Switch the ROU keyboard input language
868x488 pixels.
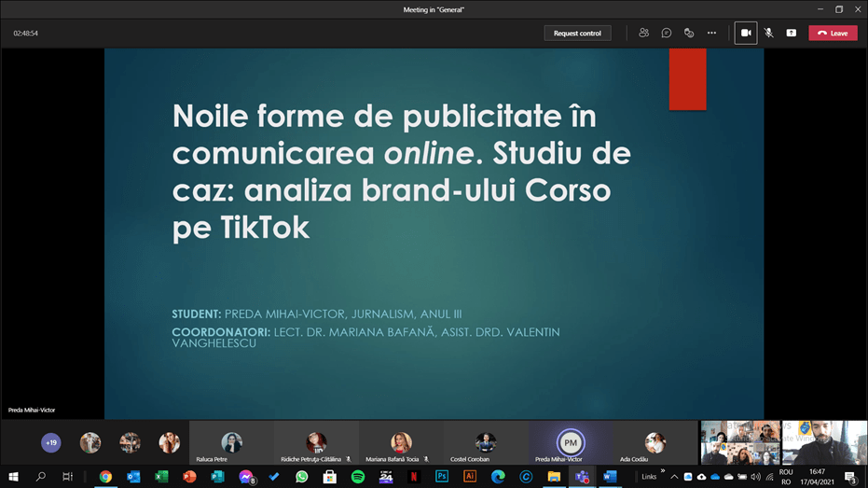click(785, 477)
